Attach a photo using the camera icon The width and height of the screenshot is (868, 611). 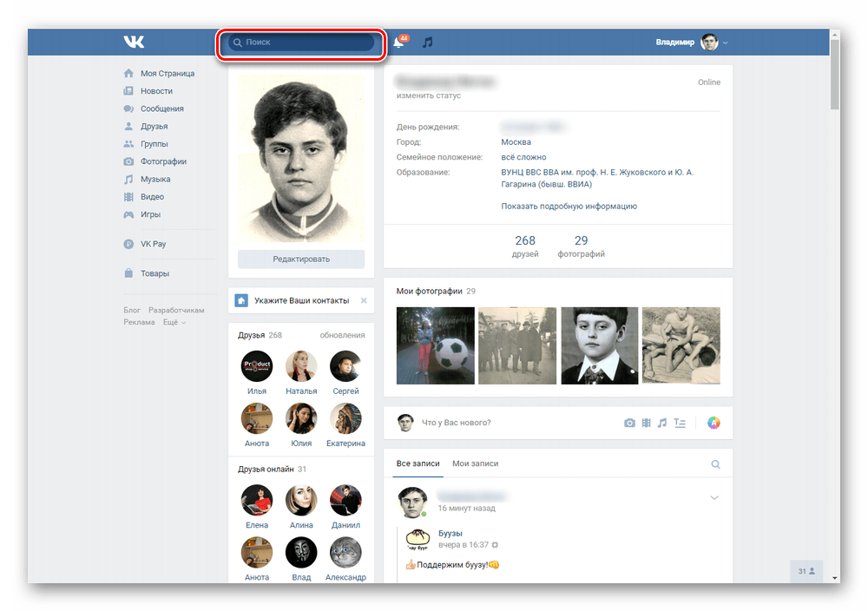pos(629,423)
